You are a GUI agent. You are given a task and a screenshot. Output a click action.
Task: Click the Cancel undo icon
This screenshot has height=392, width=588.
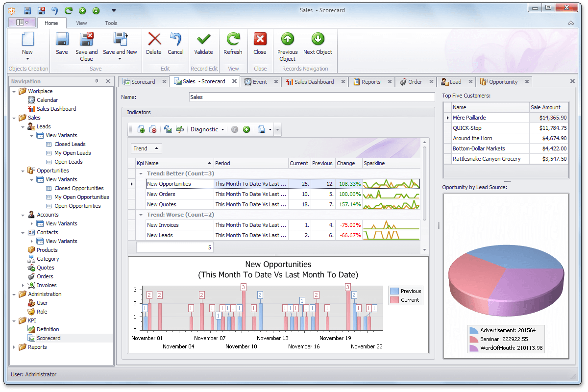pyautogui.click(x=175, y=40)
